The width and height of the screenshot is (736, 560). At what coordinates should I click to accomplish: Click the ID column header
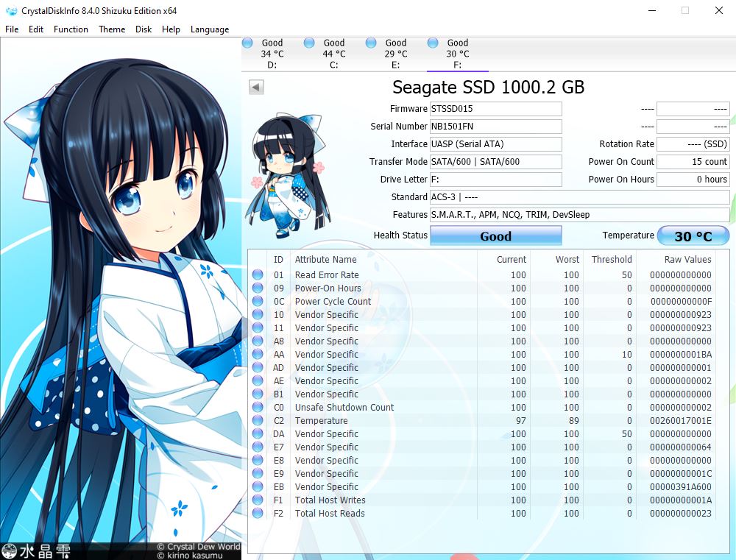pyautogui.click(x=278, y=260)
